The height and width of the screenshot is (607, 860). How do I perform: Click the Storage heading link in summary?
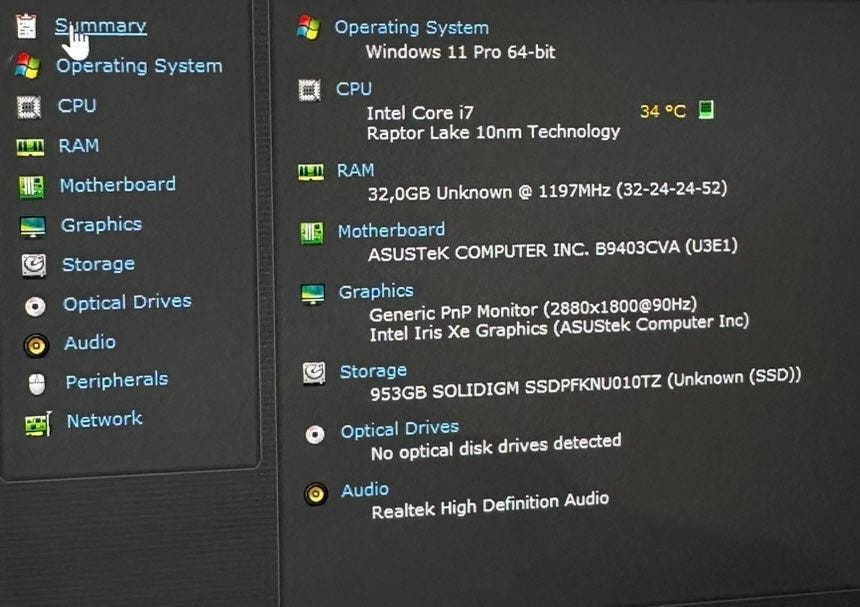pos(374,371)
